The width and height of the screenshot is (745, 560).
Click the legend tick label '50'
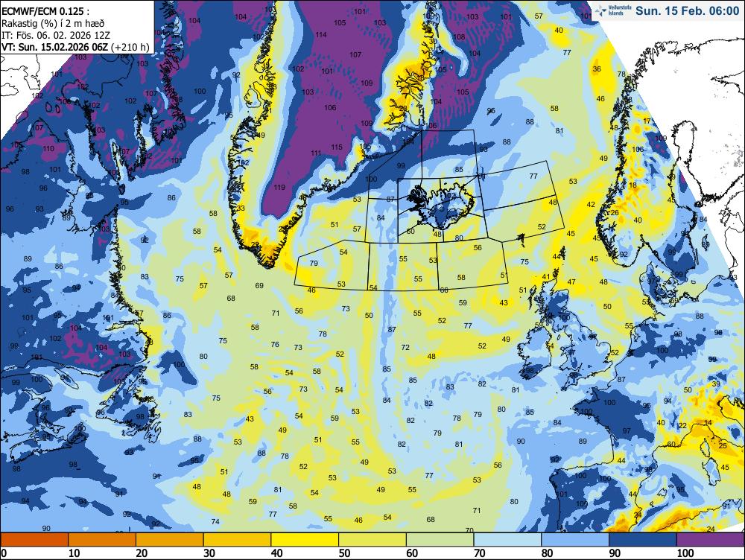[344, 553]
